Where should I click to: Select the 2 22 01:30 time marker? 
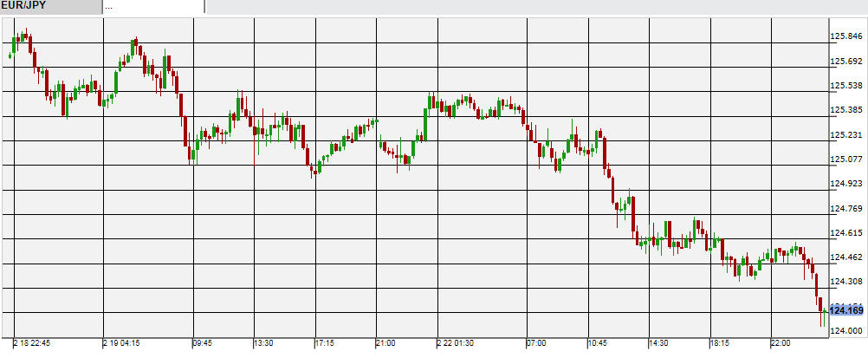tap(456, 343)
